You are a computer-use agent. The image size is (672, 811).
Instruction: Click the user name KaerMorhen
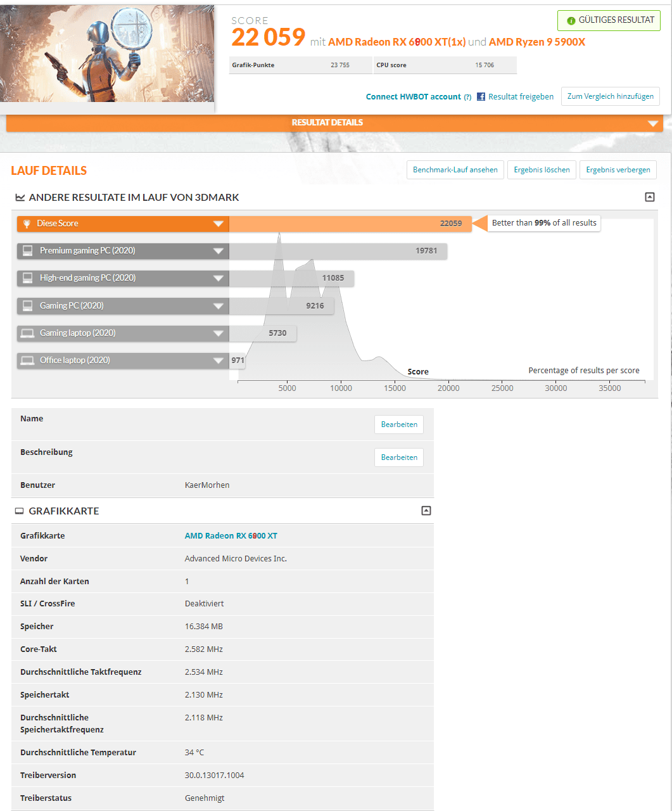point(207,485)
